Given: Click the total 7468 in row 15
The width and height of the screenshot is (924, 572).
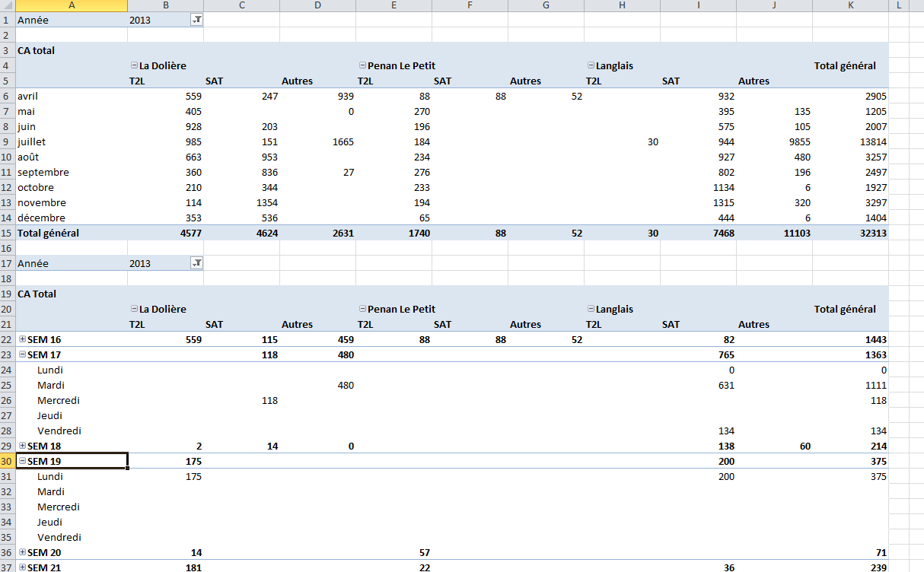Looking at the screenshot, I should [x=724, y=233].
